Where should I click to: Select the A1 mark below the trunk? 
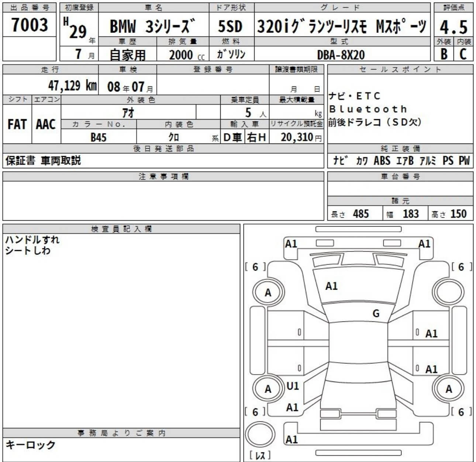tap(292, 439)
